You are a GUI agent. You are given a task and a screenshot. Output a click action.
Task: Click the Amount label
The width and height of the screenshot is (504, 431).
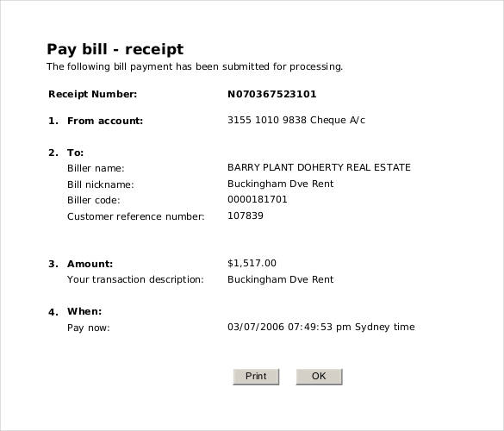click(x=90, y=264)
